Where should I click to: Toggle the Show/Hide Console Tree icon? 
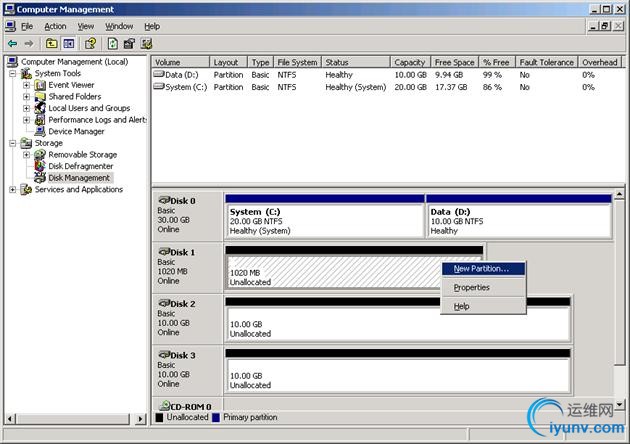69,43
